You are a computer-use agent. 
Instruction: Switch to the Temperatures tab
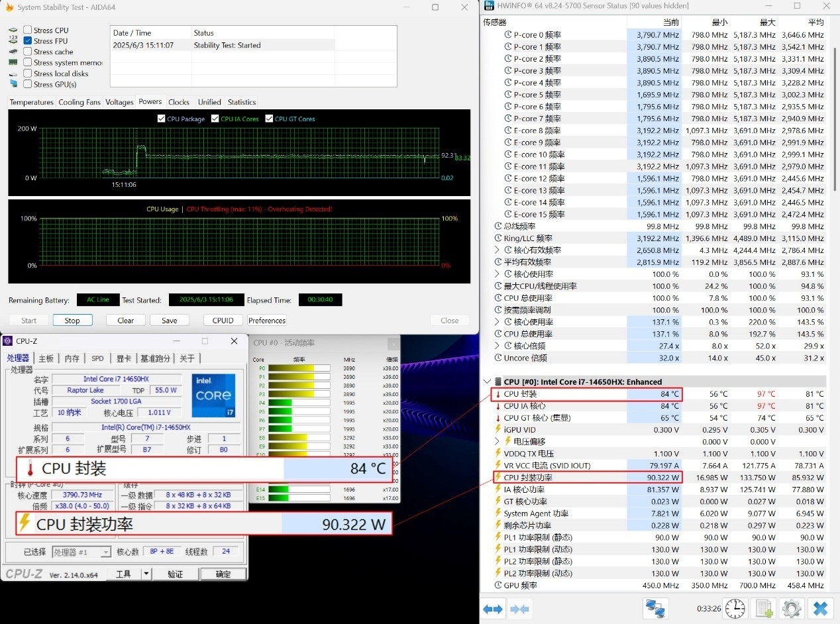click(x=31, y=102)
